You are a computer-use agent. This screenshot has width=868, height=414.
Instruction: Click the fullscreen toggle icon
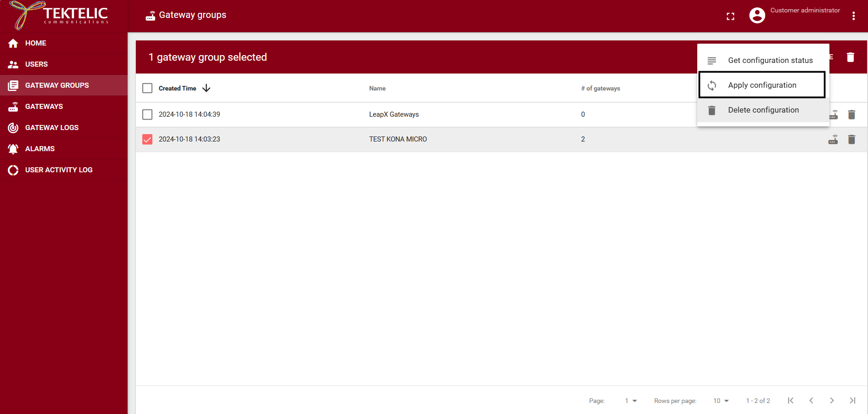(730, 17)
